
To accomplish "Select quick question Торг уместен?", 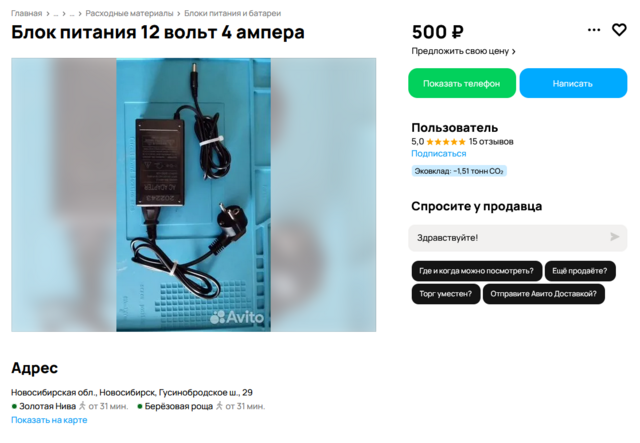I will (446, 294).
